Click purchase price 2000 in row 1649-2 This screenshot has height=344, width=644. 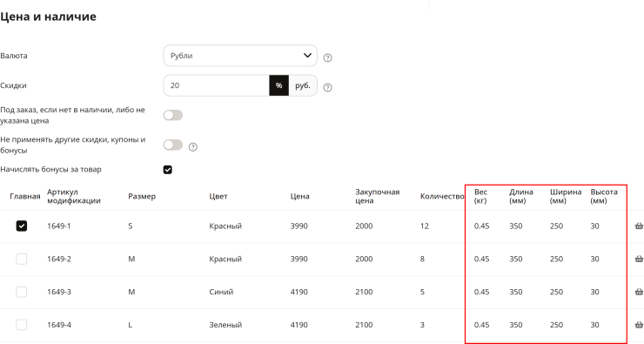point(364,259)
